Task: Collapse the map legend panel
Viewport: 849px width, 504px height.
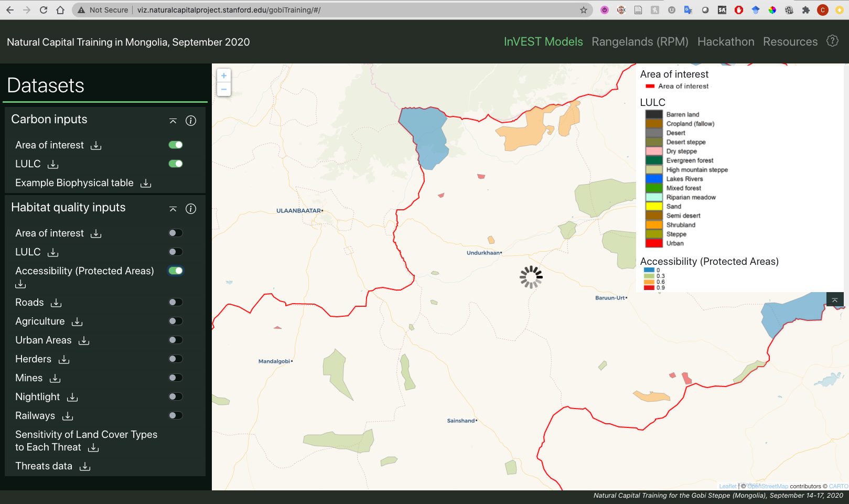Action: pyautogui.click(x=834, y=300)
